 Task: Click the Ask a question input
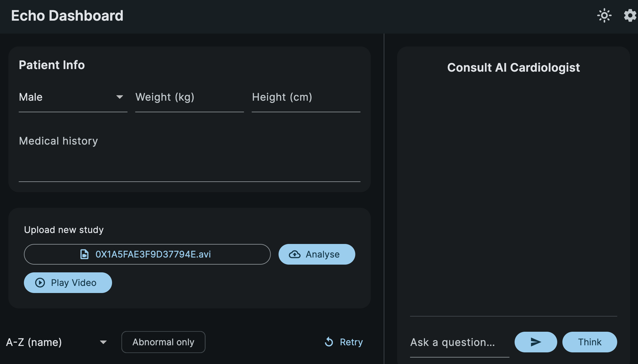coord(459,342)
